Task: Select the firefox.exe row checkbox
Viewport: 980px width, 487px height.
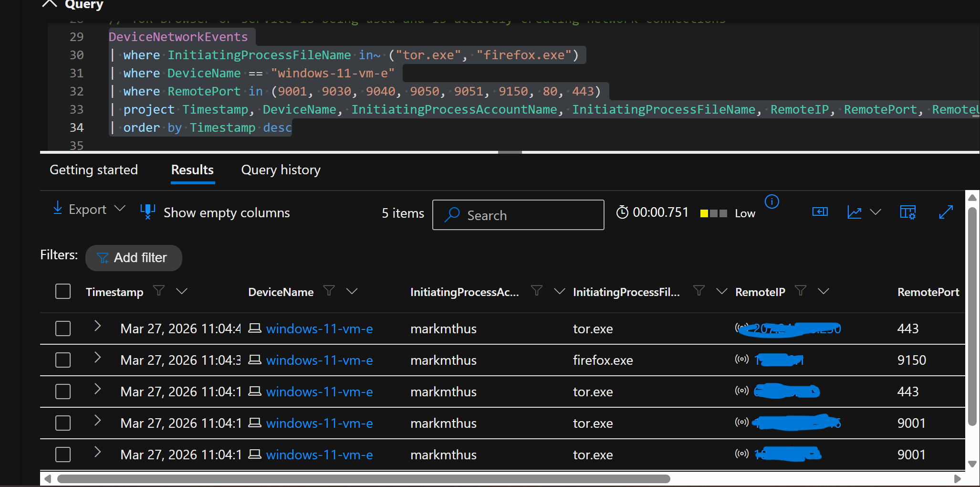Action: pos(63,360)
